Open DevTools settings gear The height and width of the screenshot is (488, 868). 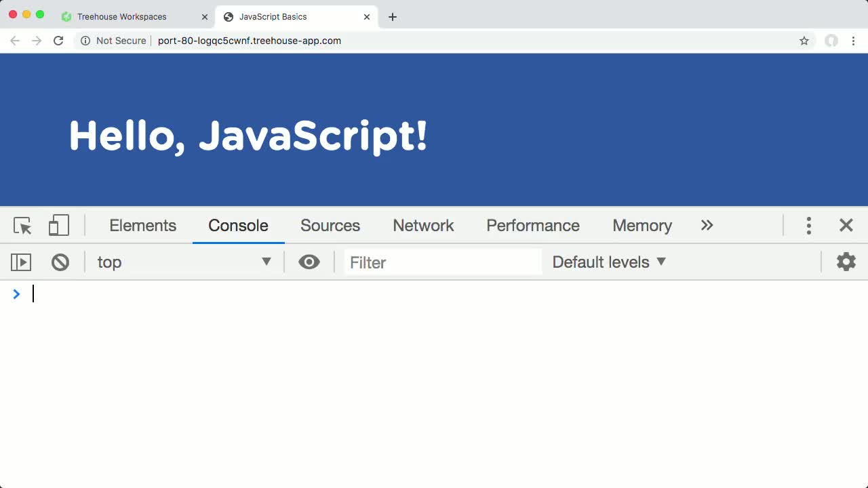846,262
